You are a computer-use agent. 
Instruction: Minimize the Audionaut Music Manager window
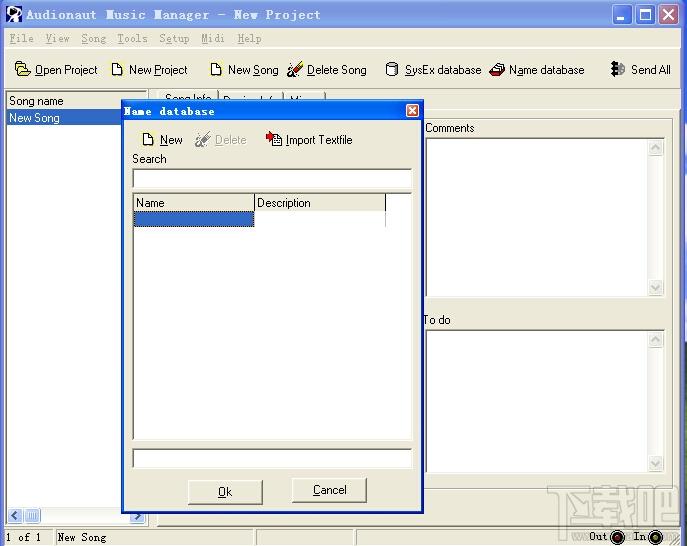click(621, 15)
